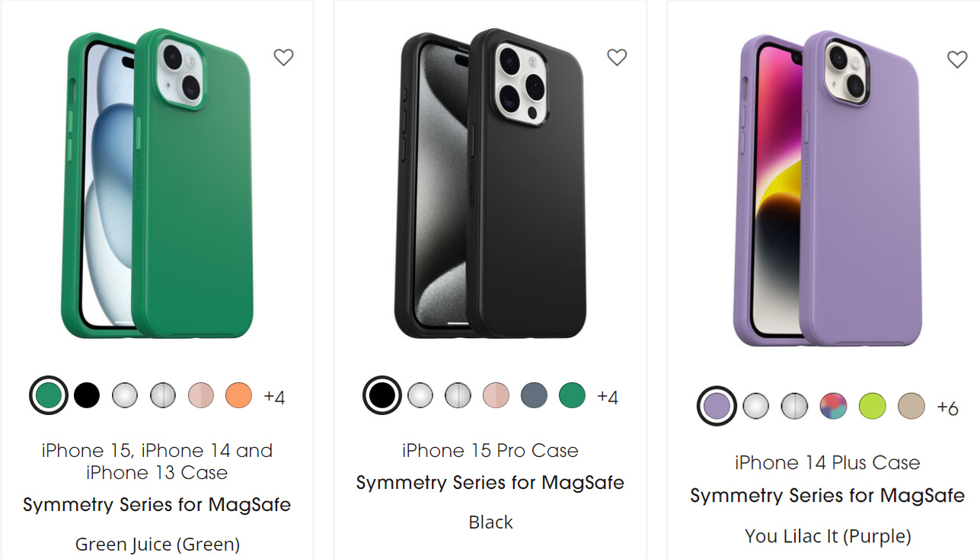980x559 pixels.
Task: Open green iPhone 15 case product image
Action: pos(156,184)
